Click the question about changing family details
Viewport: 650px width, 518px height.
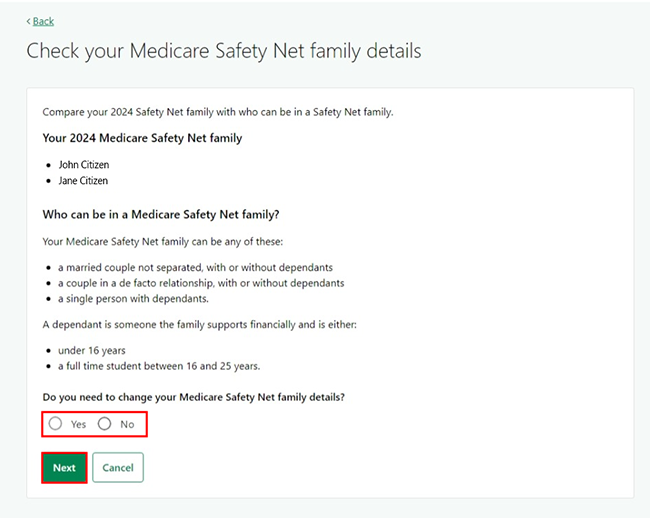194,398
